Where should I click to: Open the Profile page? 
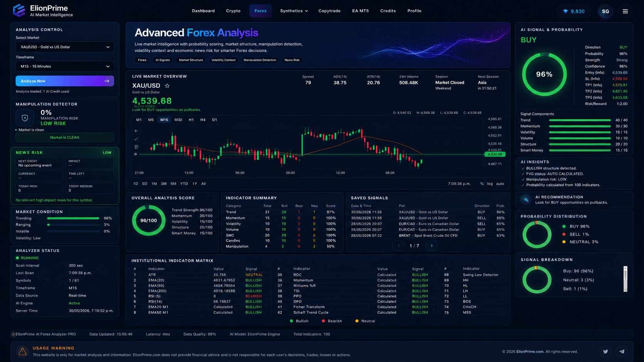(414, 11)
